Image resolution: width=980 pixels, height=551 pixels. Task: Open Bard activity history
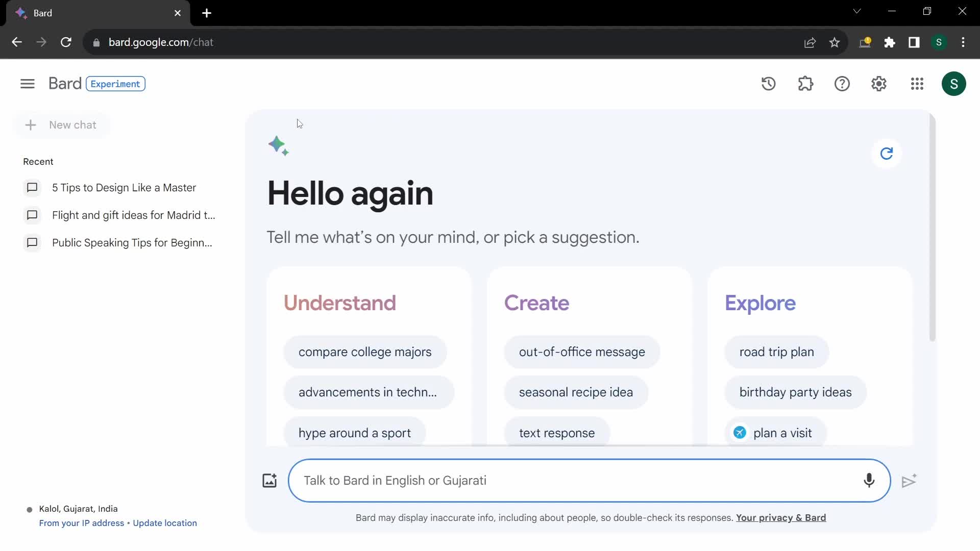tap(769, 84)
